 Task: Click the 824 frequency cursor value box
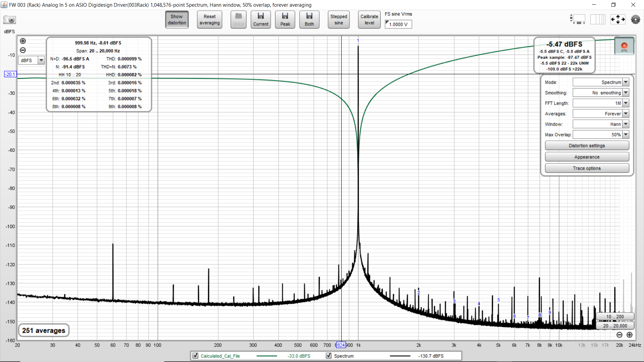[340, 345]
